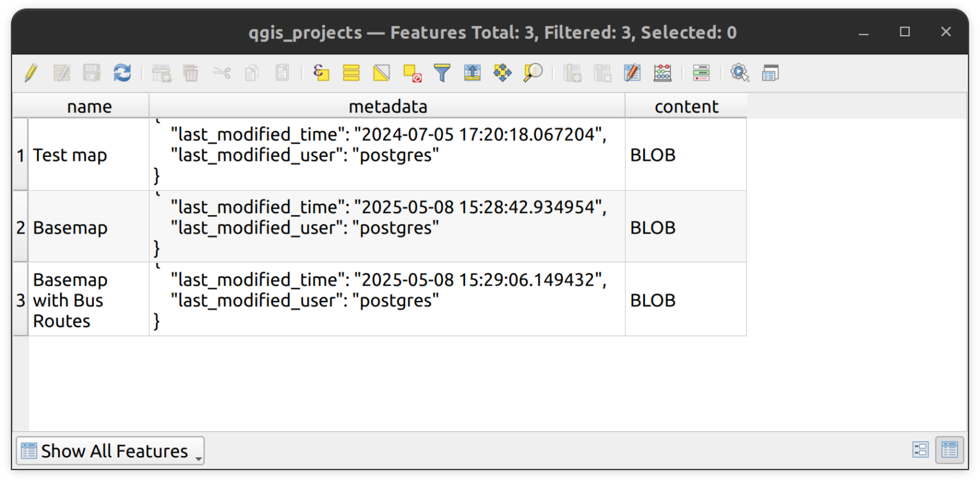Image resolution: width=980 pixels, height=481 pixels.
Task: Toggle editing mode with the pencil icon
Action: coord(30,73)
